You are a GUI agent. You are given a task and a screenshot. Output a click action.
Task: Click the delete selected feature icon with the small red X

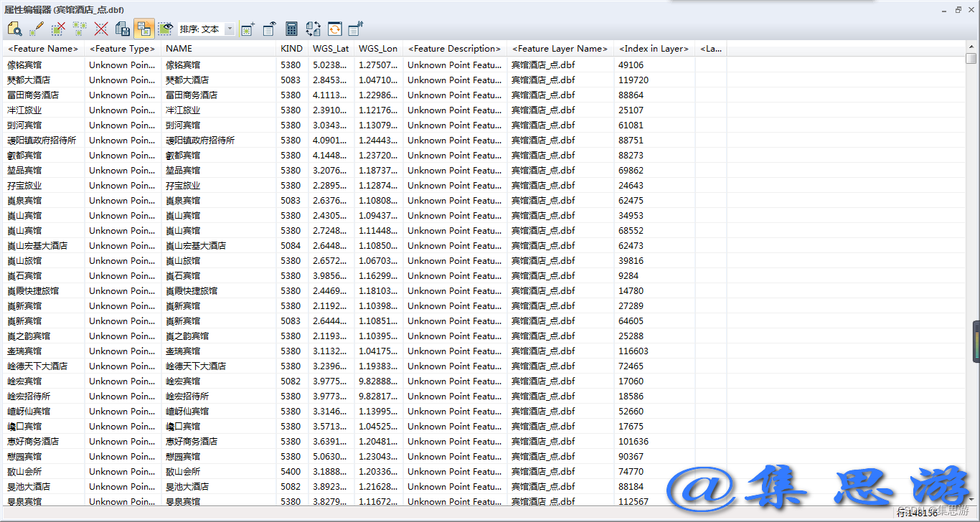click(58, 29)
